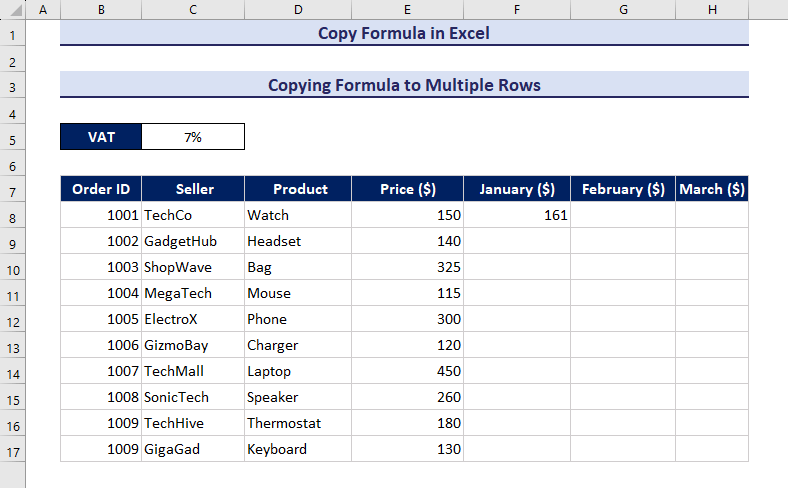Click the Select All corner triangle
Image resolution: width=788 pixels, height=488 pixels.
pyautogui.click(x=13, y=9)
